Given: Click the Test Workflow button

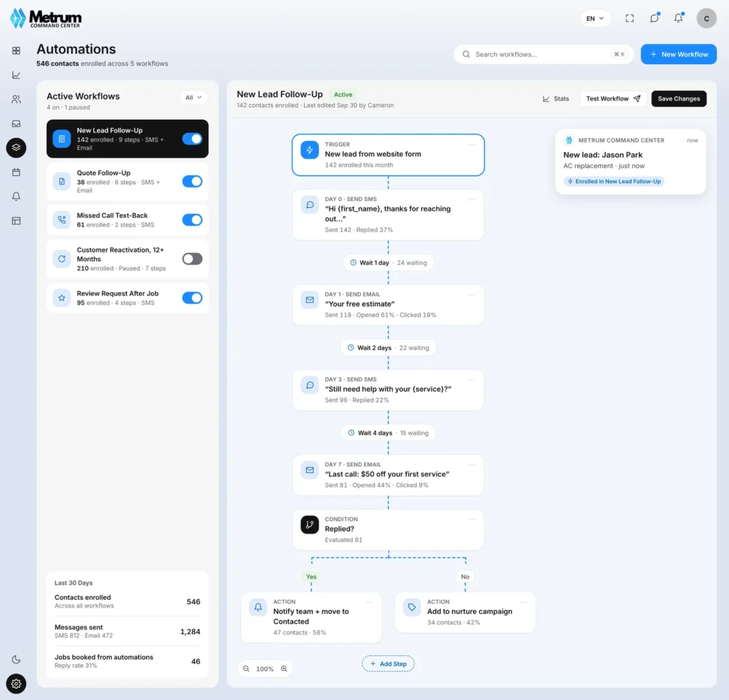Looking at the screenshot, I should coord(613,98).
